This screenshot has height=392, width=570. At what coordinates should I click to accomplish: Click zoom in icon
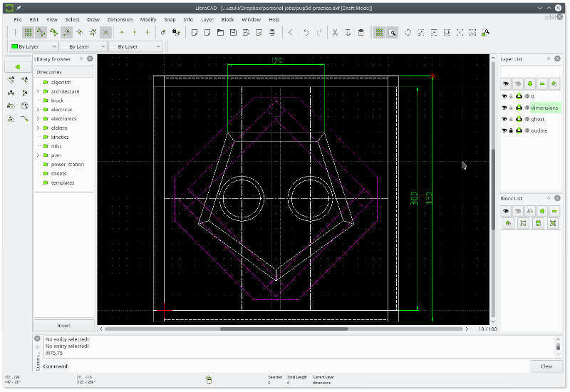coord(421,33)
